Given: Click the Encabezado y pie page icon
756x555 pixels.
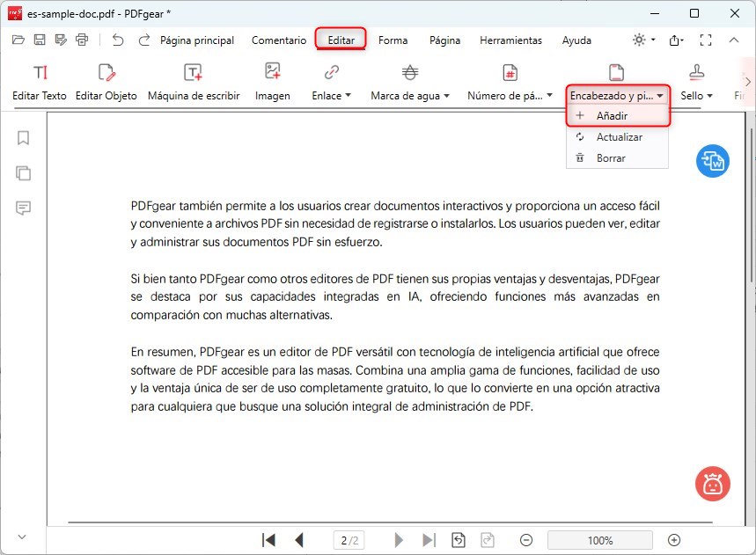Looking at the screenshot, I should coord(616,73).
